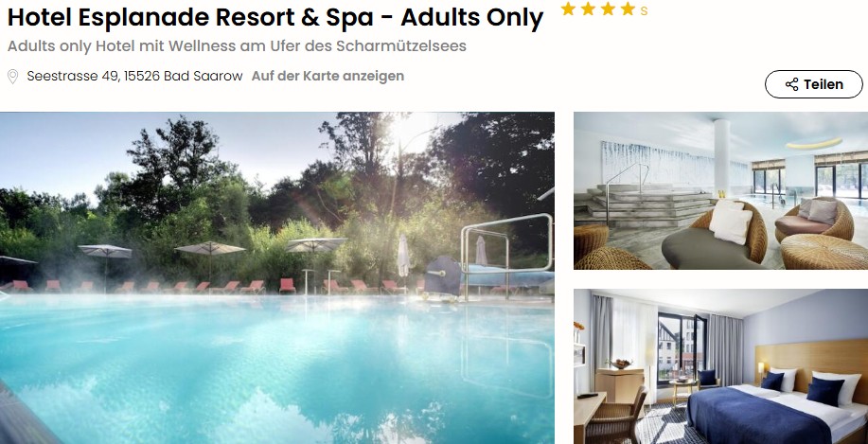This screenshot has height=444, width=868.
Task: Click the Teilen share button
Action: point(814,84)
